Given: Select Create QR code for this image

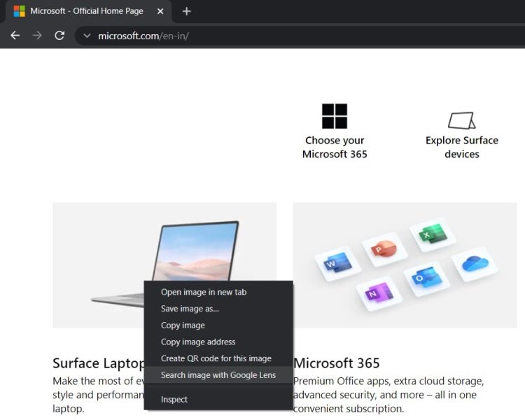Looking at the screenshot, I should (x=216, y=358).
